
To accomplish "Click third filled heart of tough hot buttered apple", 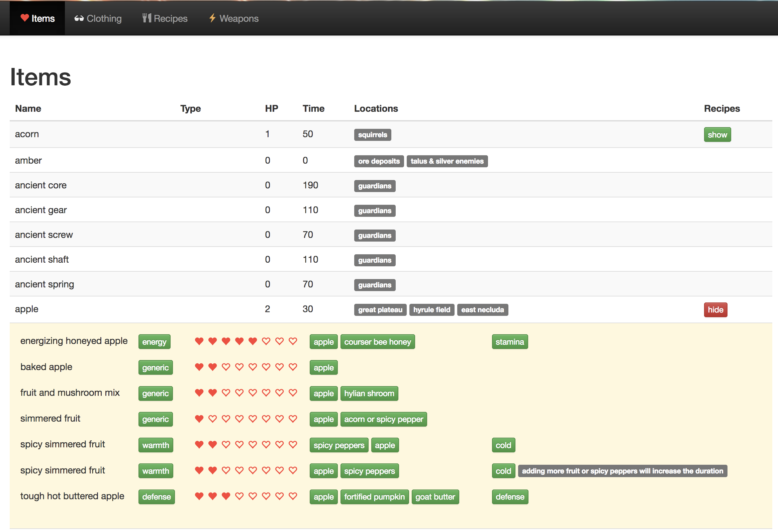I will 226,497.
